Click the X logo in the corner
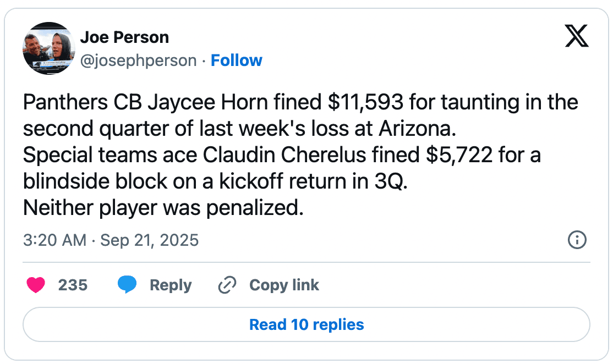 [577, 37]
